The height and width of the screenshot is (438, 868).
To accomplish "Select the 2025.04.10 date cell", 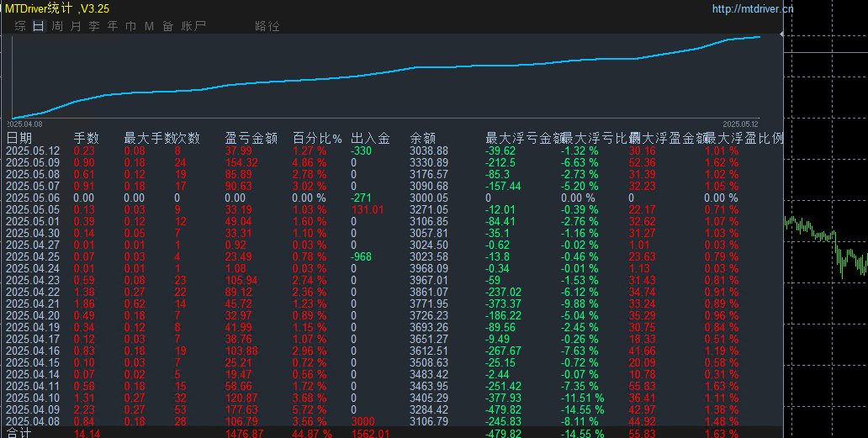I will pos(33,398).
